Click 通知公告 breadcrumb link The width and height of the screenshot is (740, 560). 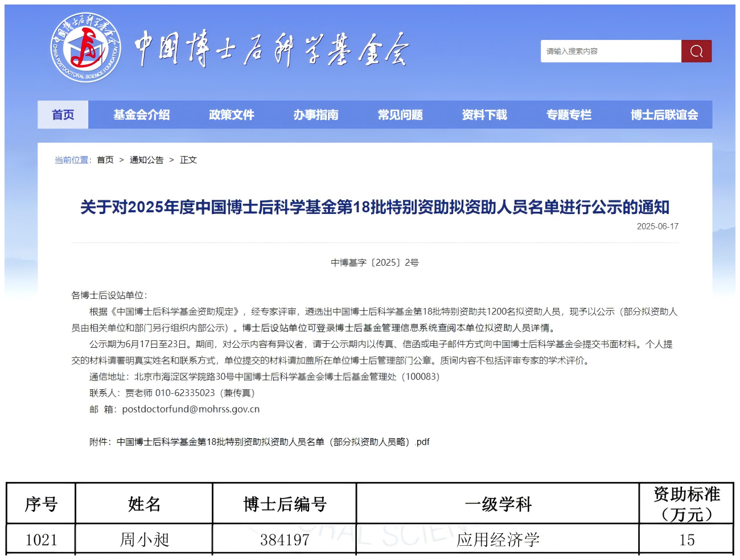(x=146, y=160)
